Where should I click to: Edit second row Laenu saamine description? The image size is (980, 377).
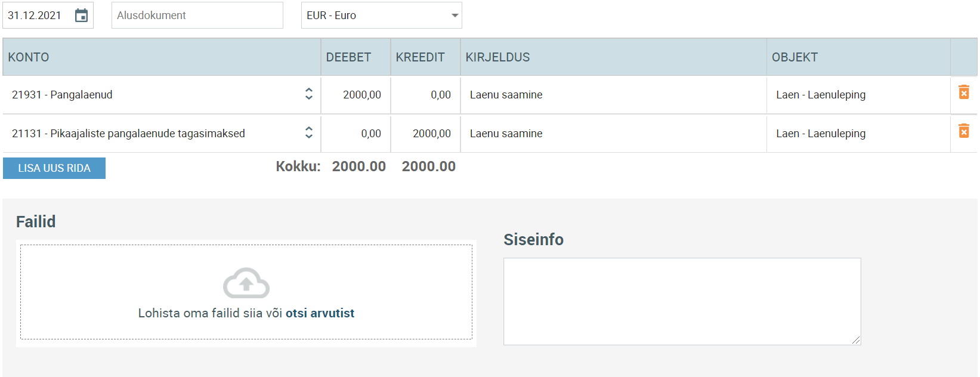(614, 134)
